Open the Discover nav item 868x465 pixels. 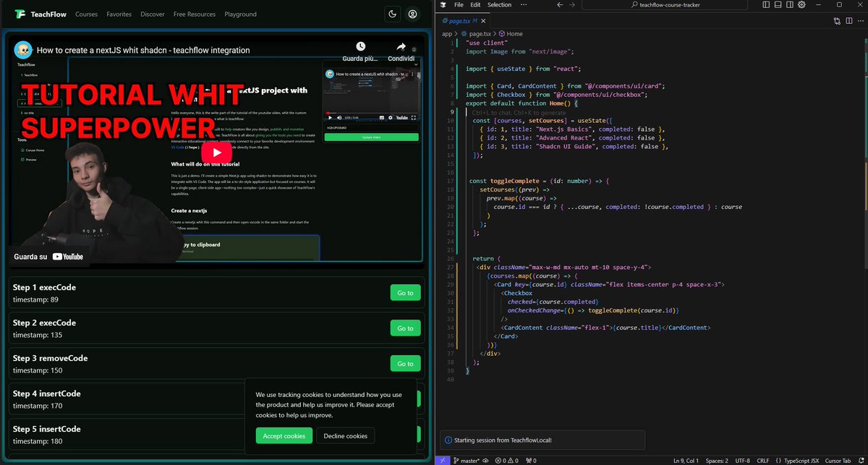click(x=153, y=14)
